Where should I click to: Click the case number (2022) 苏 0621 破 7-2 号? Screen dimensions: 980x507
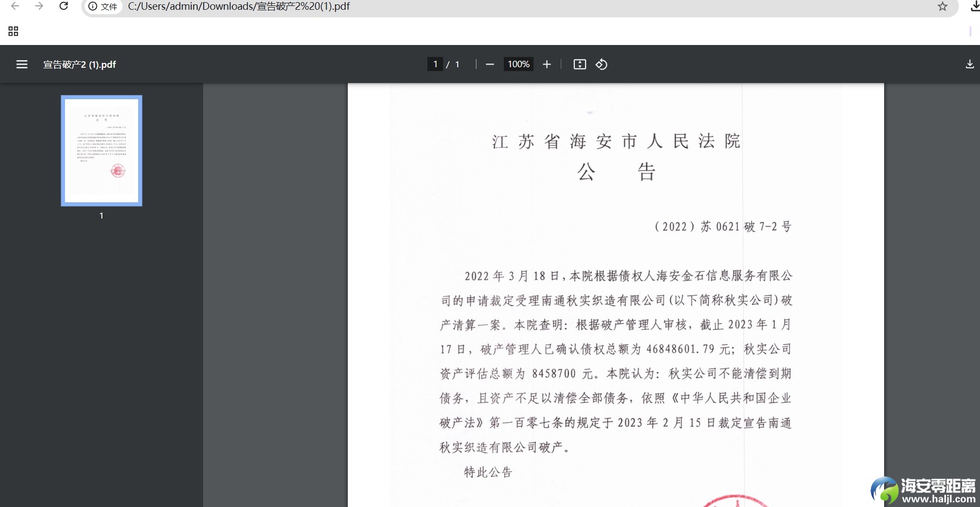(x=723, y=227)
